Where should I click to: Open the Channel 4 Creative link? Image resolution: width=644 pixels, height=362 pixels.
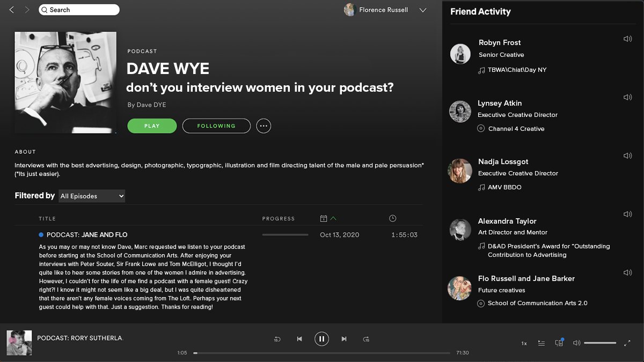(x=516, y=129)
